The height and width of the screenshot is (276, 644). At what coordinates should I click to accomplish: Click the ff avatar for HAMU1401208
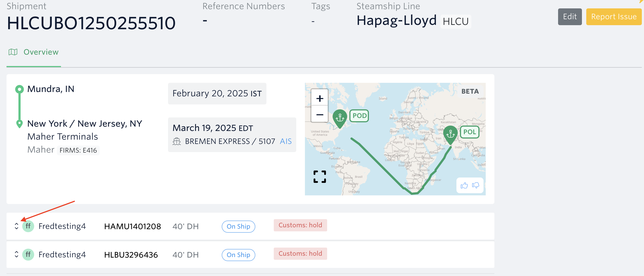coord(28,226)
